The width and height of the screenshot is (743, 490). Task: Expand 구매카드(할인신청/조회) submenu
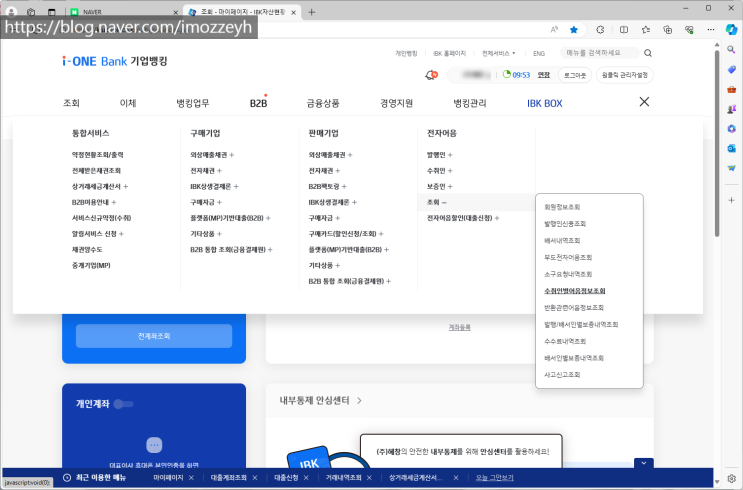pyautogui.click(x=381, y=234)
